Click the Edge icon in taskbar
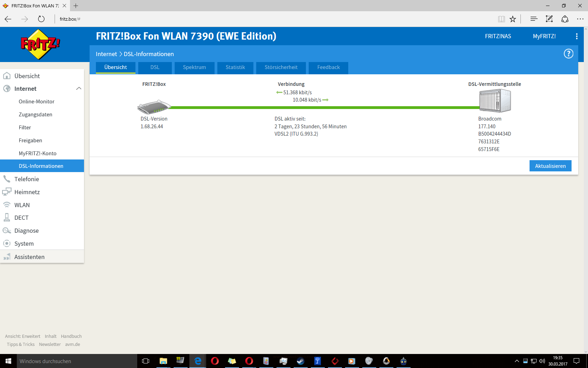This screenshot has height=368, width=588. click(x=198, y=361)
